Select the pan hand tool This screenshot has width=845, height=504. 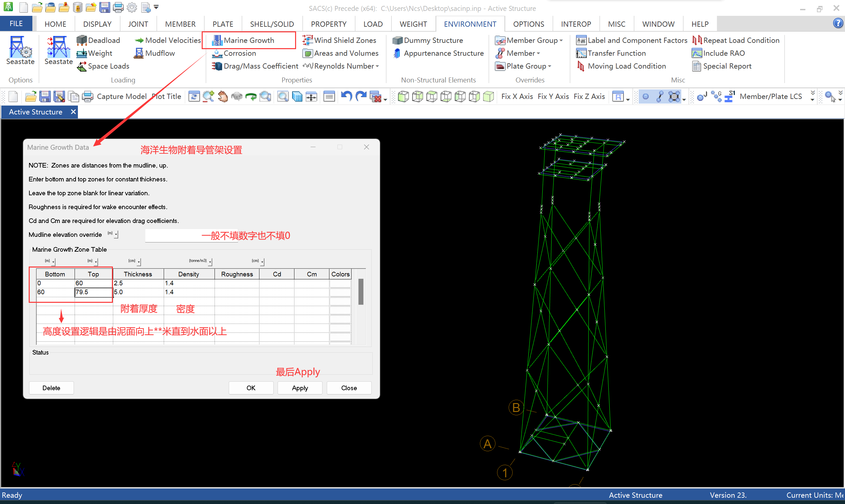(222, 96)
